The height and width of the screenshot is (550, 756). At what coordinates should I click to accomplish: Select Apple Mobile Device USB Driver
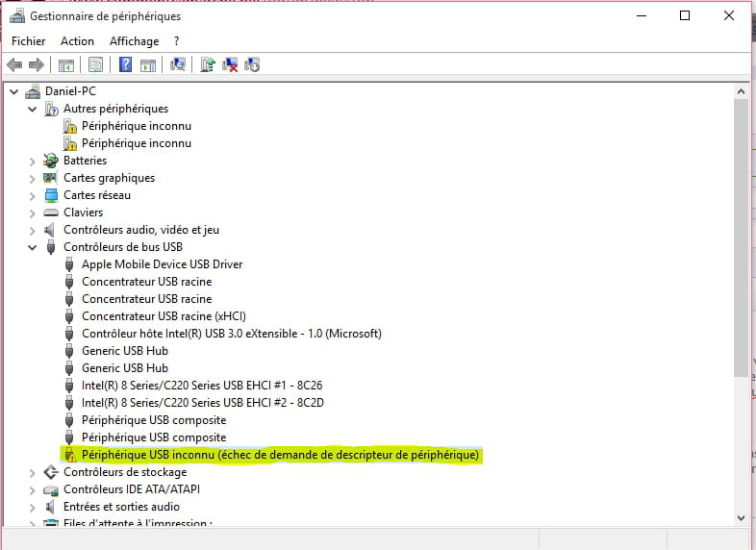[x=162, y=264]
